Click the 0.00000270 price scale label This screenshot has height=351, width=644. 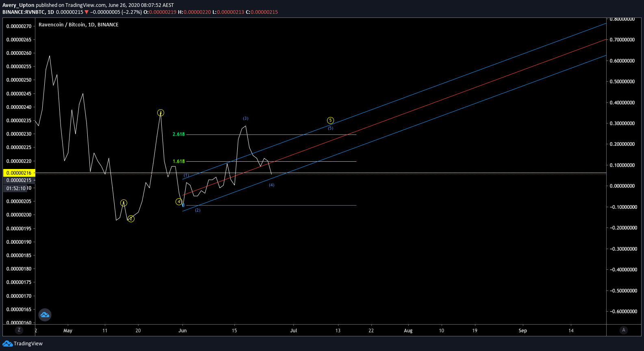[x=19, y=26]
